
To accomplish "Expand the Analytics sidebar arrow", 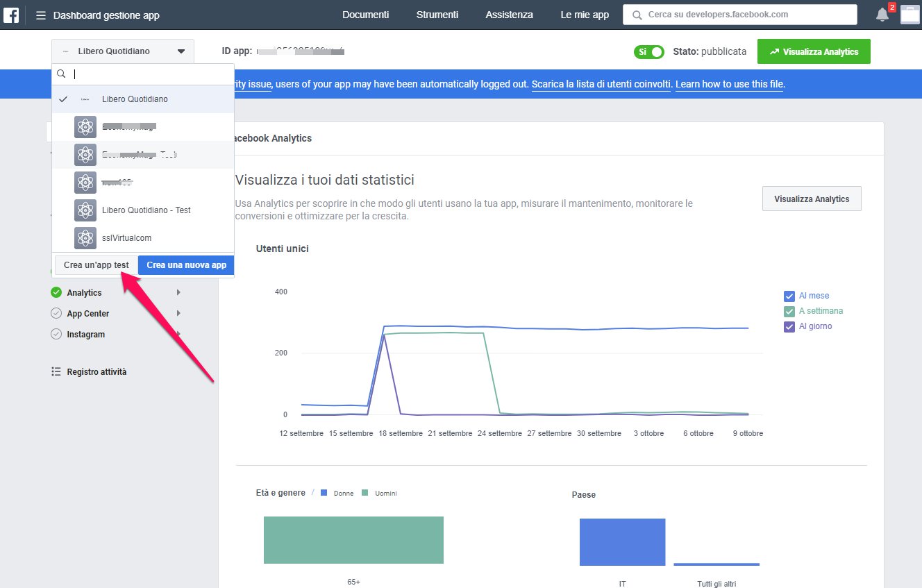I will click(x=178, y=293).
